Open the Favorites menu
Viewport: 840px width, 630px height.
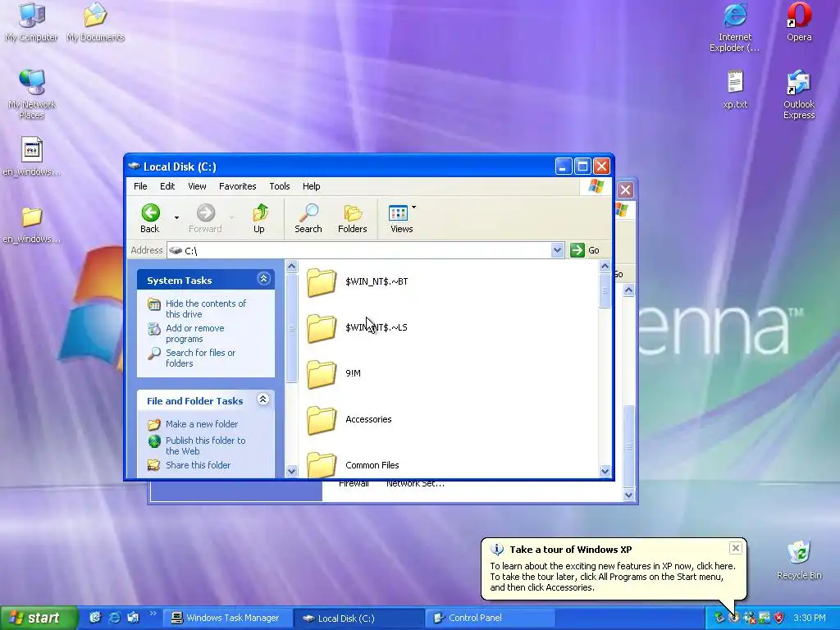237,186
